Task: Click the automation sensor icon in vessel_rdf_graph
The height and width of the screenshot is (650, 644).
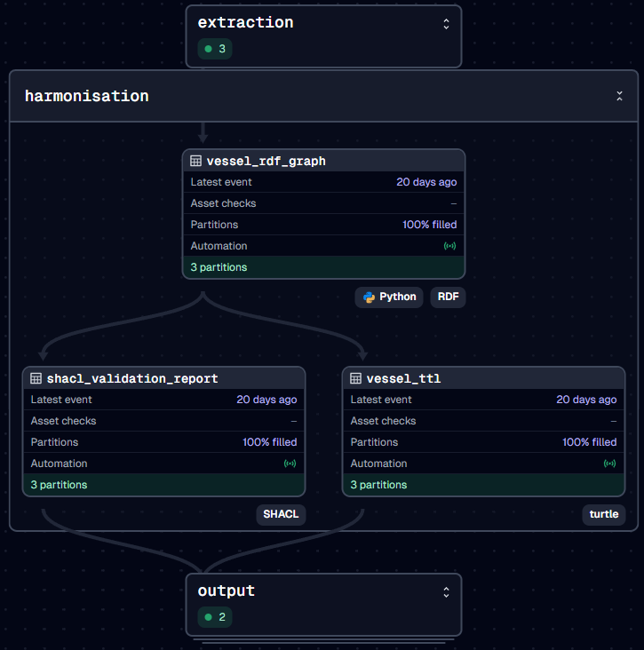Action: pos(449,246)
